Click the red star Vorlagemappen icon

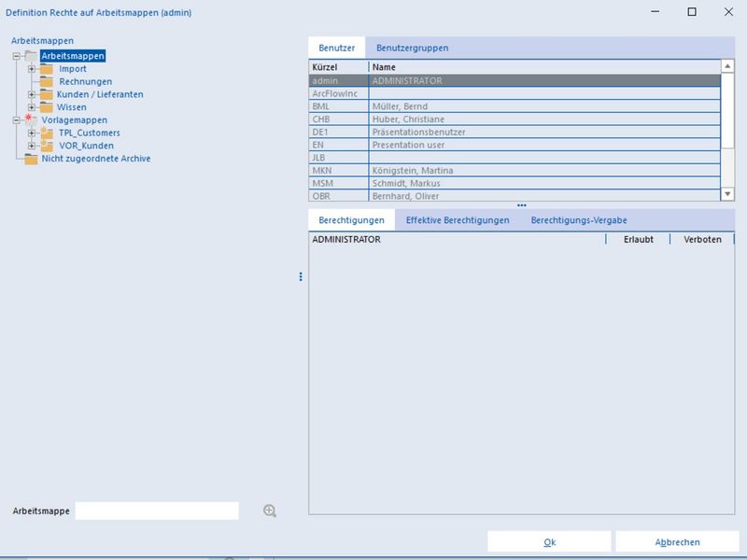pyautogui.click(x=30, y=119)
